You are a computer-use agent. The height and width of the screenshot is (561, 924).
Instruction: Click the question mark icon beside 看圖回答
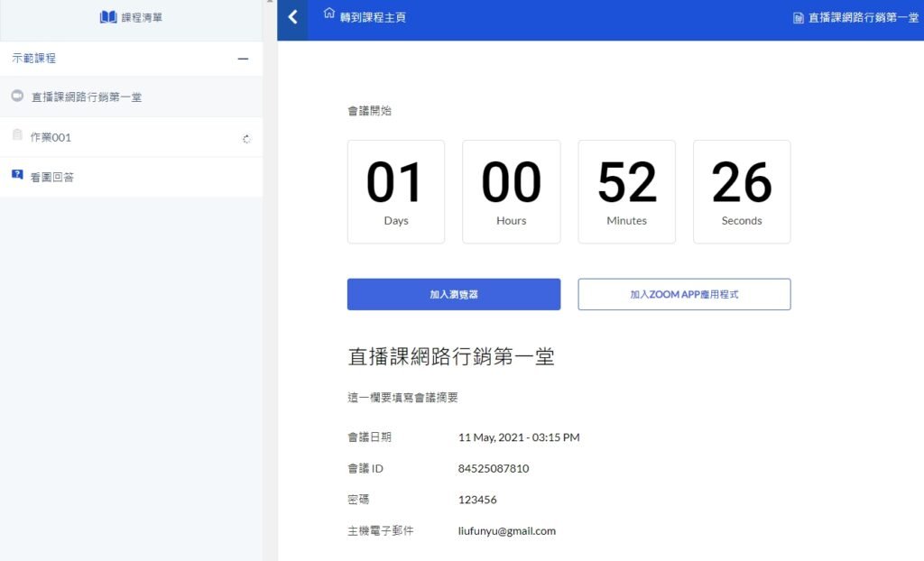[x=18, y=174]
